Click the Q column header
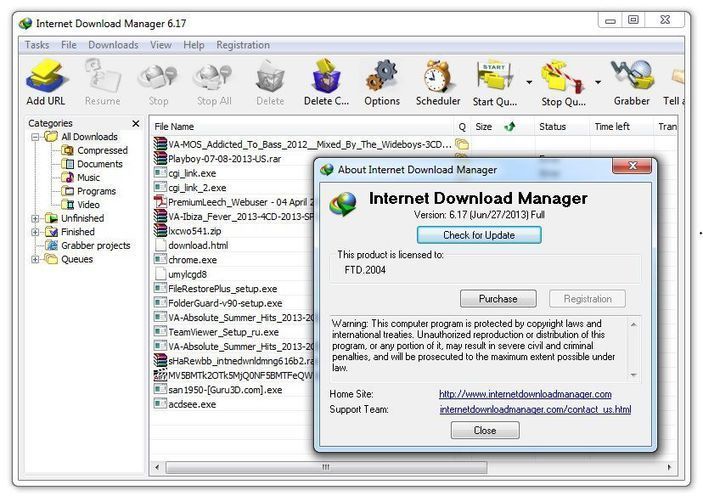Image resolution: width=703 pixels, height=496 pixels. (x=462, y=127)
